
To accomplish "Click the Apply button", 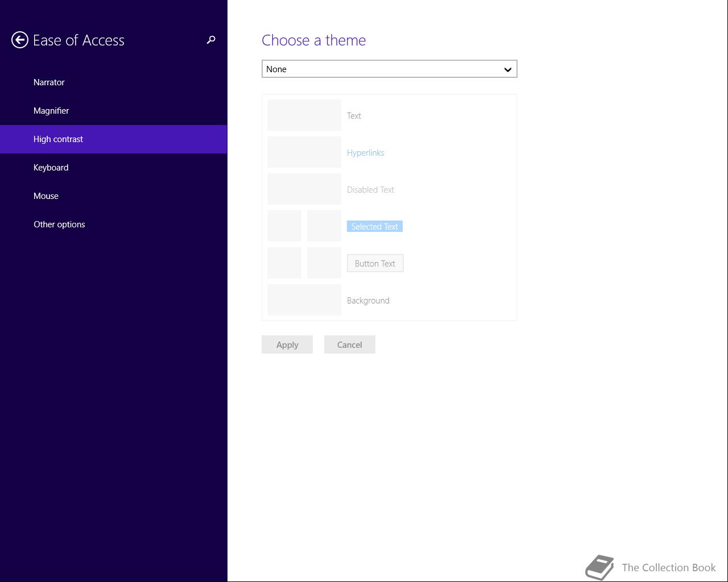I will (287, 344).
